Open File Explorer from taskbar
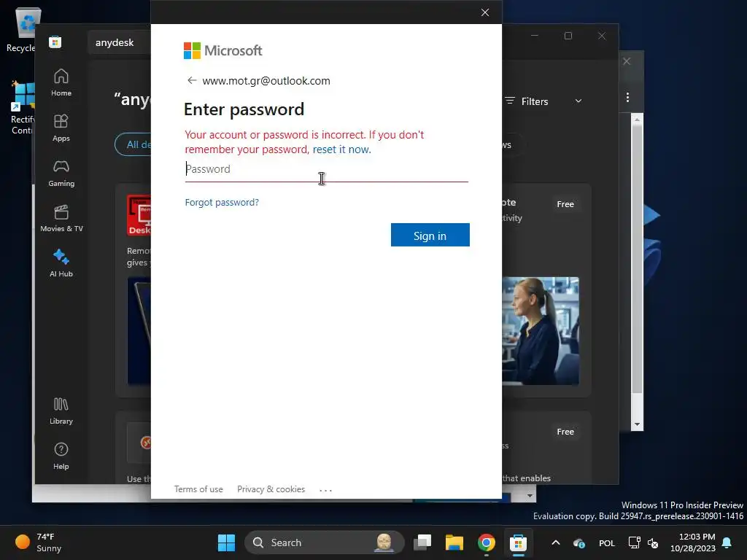Screen dimensions: 747x560 coord(454,542)
